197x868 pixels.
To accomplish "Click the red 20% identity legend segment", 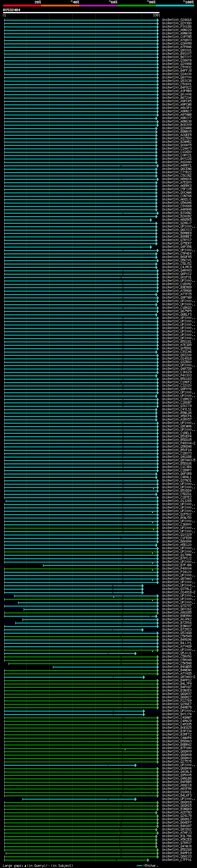I will pos(22,6).
